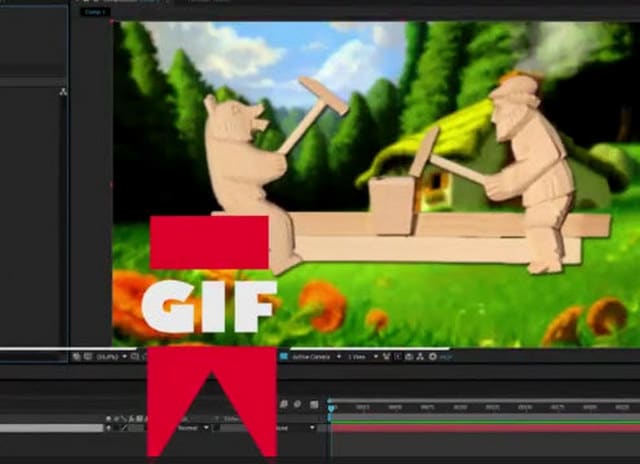This screenshot has height=464, width=640.
Task: Select the highlighted layer name in timeline
Action: (x=51, y=428)
